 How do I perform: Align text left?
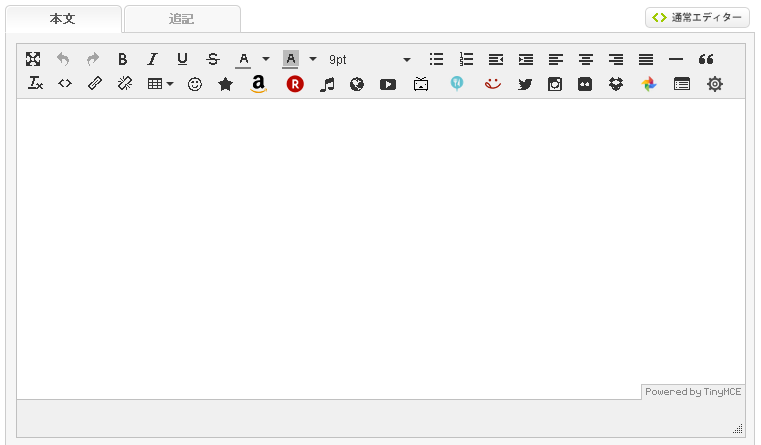pos(556,59)
